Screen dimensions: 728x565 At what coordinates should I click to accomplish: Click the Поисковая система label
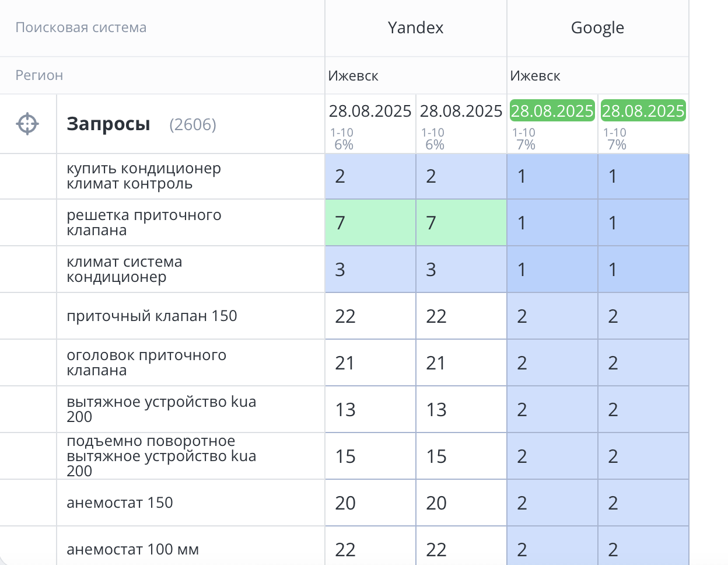point(80,27)
